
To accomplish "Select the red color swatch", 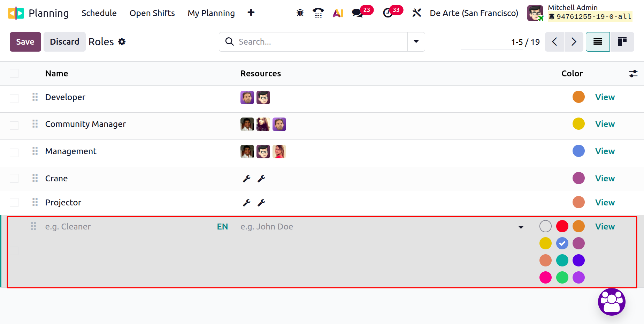I will coord(562,226).
